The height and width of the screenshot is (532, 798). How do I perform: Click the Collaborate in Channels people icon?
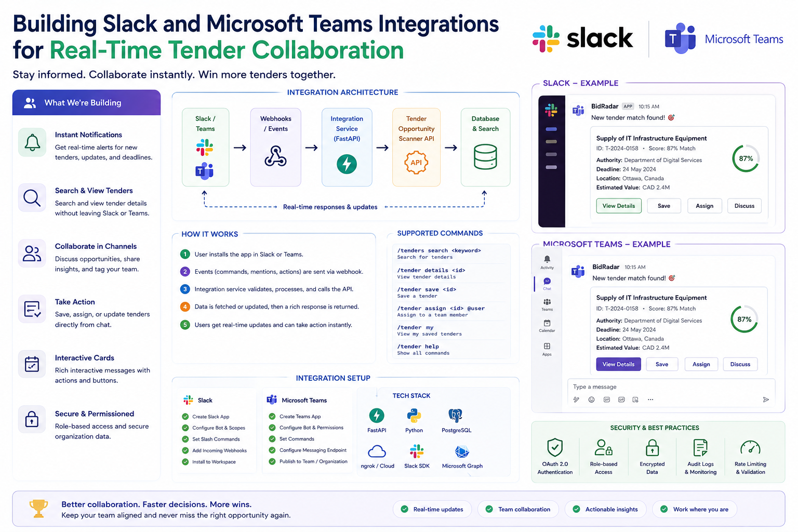[32, 254]
